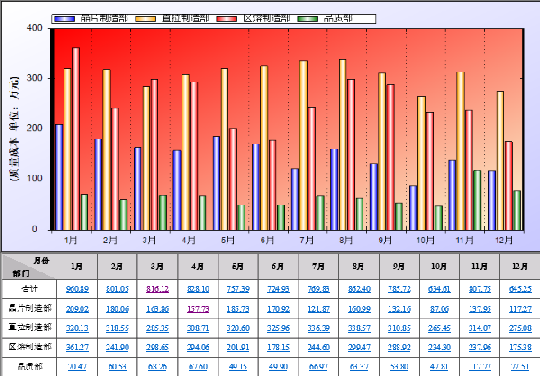The image size is (540, 376).
Task: Follow 区熔制造部 link 244.60 for 7月
Action: click(x=319, y=347)
